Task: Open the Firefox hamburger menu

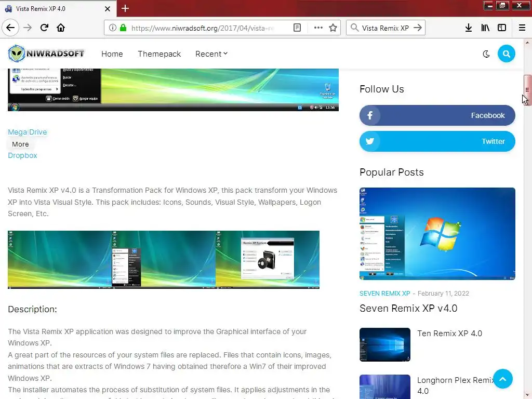Action: click(x=522, y=28)
